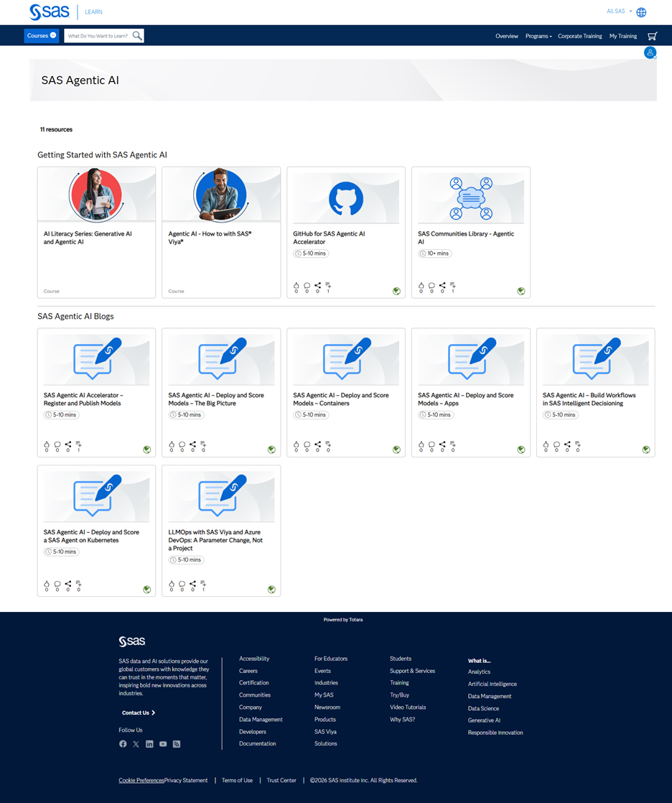Image resolution: width=672 pixels, height=803 pixels.
Task: Comment on SAS Agent on Kubernetes blog
Action: point(57,585)
